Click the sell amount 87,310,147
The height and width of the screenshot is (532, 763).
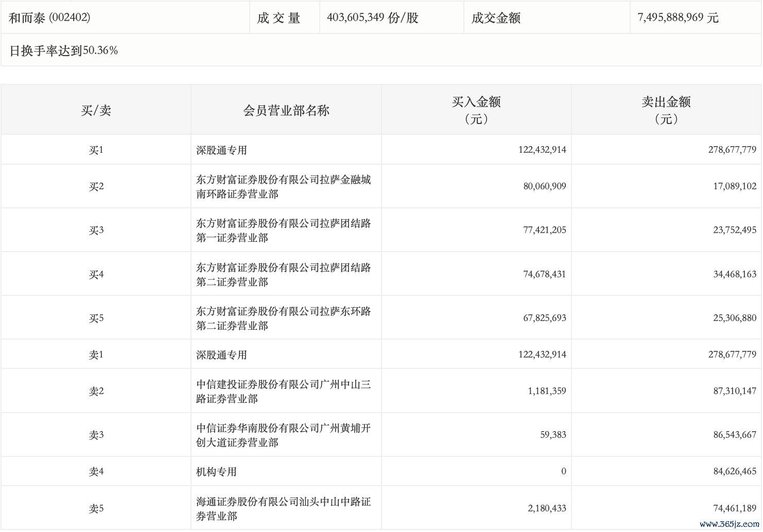(735, 391)
